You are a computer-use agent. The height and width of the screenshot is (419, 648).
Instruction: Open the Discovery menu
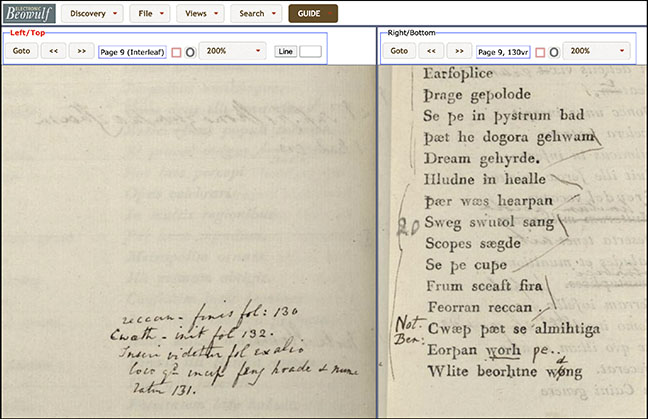click(92, 14)
